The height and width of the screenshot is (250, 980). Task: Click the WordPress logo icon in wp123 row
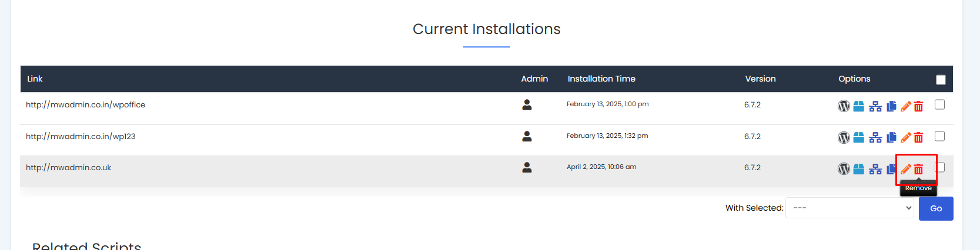844,138
